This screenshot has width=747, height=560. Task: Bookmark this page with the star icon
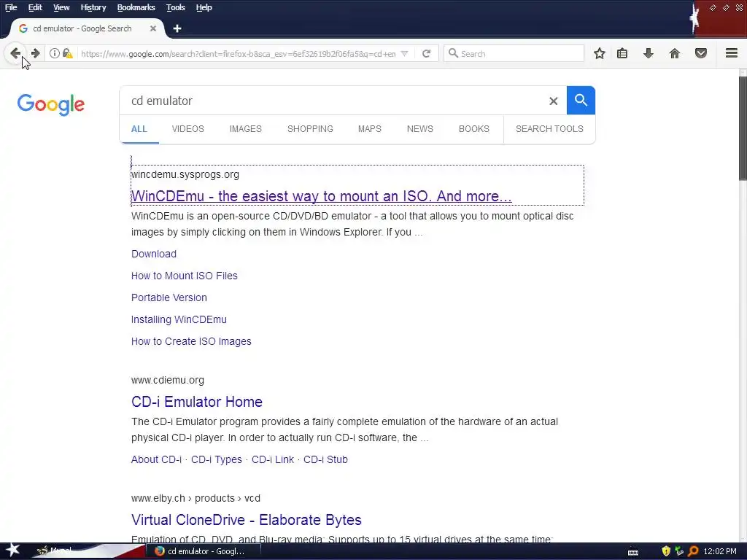pos(600,53)
